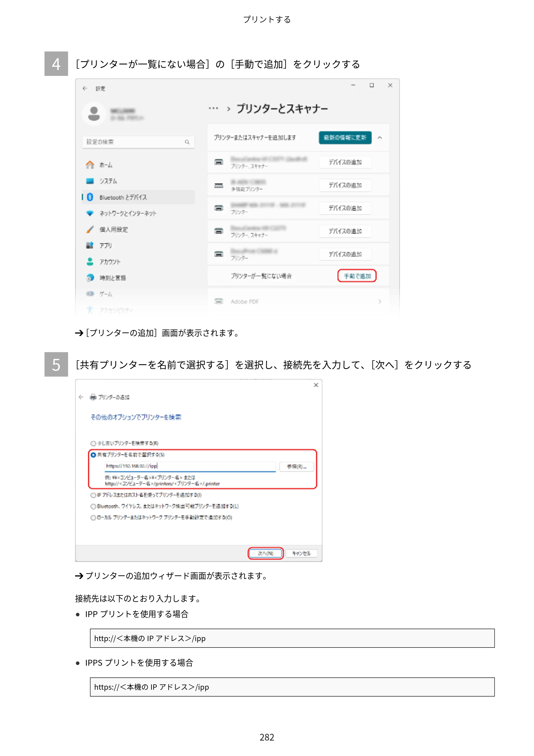Click the プリンターの追加 title printer icon
534x756 pixels.
point(93,397)
